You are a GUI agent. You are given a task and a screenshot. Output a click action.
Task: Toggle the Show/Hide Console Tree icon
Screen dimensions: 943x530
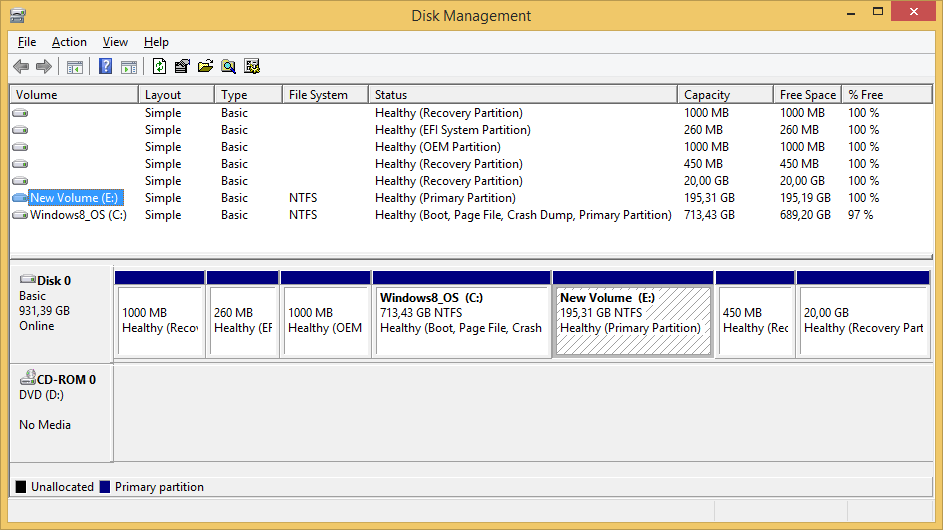point(75,67)
